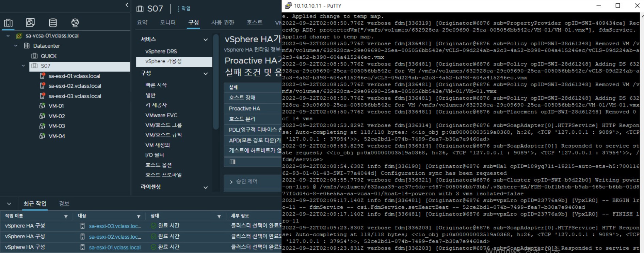
Task: Collapse the navigator panel arrow
Action: pos(127,5)
